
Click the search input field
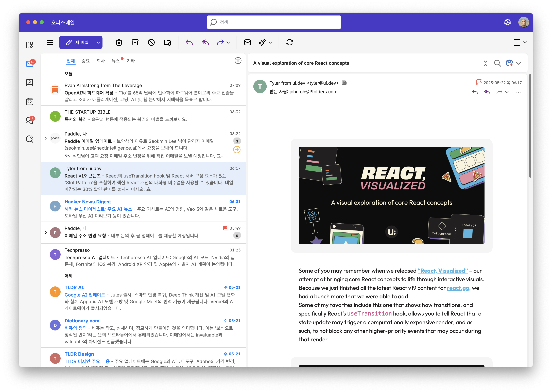(x=274, y=22)
